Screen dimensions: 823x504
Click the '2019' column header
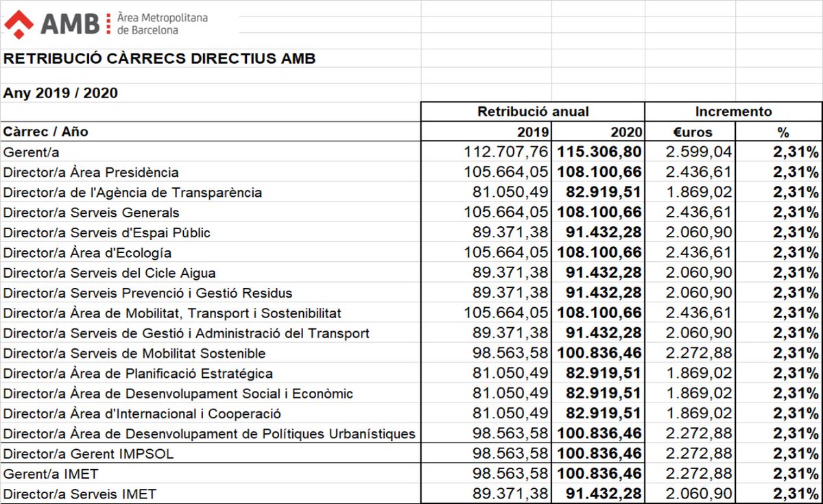(x=486, y=132)
